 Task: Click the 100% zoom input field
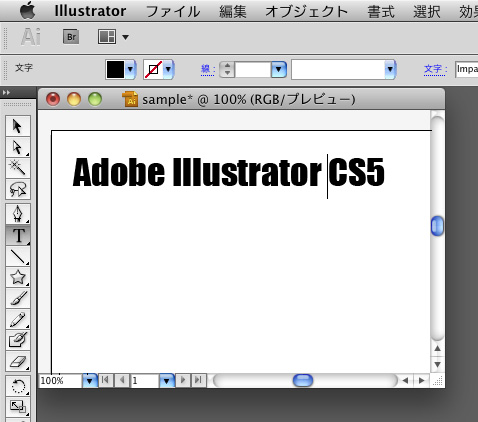pos(60,380)
